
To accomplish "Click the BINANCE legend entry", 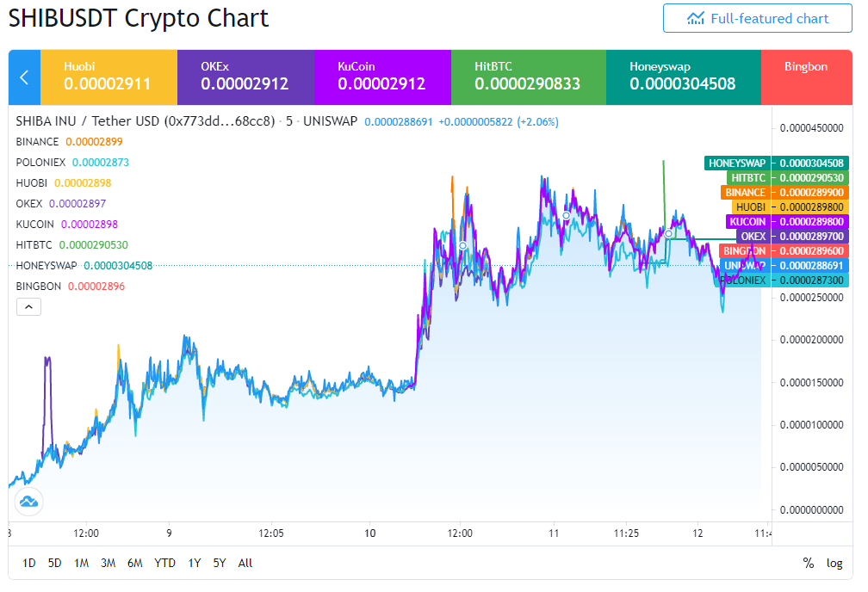I will [69, 142].
